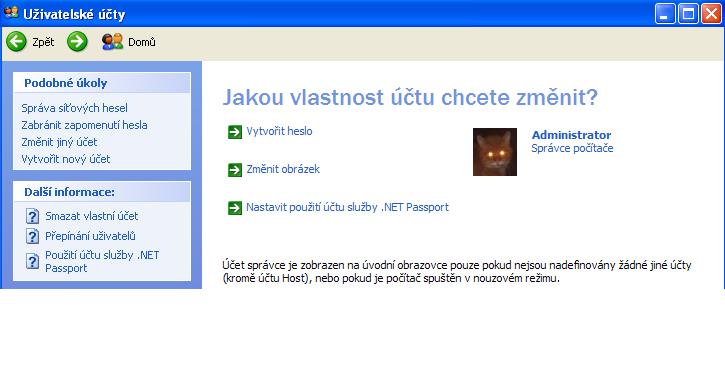Click the Administrator cat picture
Image resolution: width=725 pixels, height=384 pixels.
(495, 152)
